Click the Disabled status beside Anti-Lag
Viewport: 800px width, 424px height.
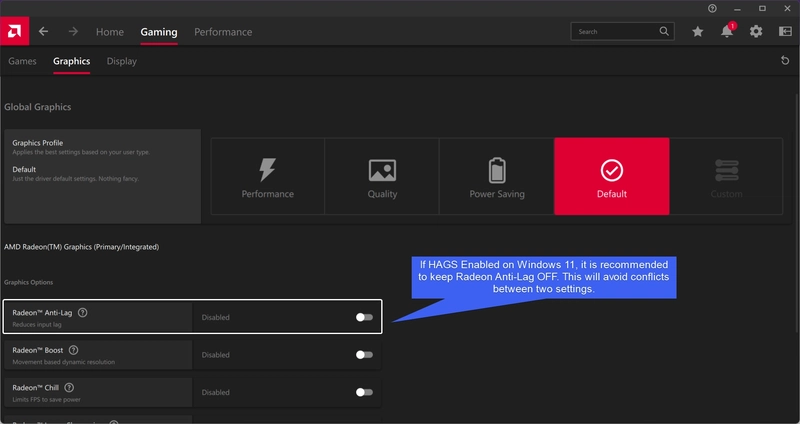[215, 317]
